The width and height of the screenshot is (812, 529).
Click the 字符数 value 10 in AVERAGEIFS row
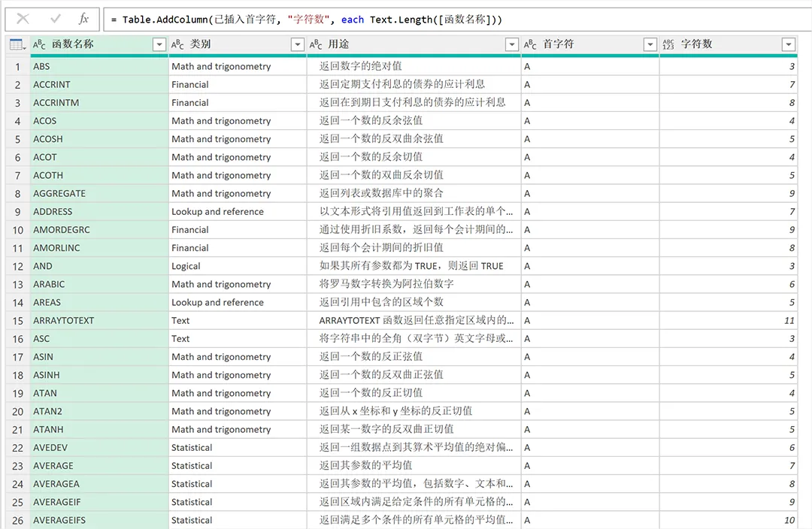[728, 520]
